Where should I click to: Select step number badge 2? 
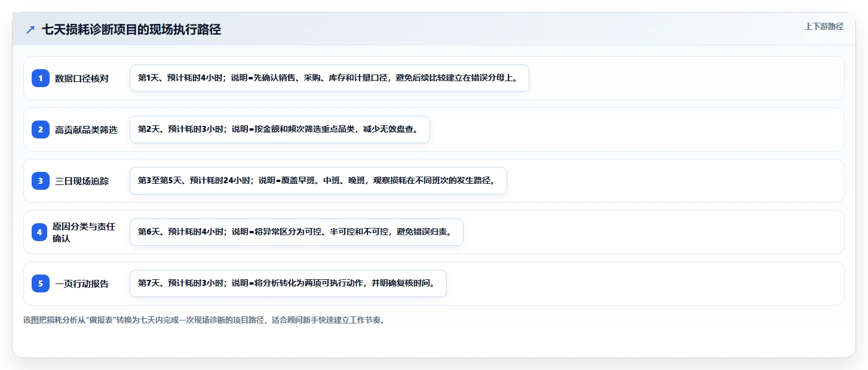pos(41,129)
